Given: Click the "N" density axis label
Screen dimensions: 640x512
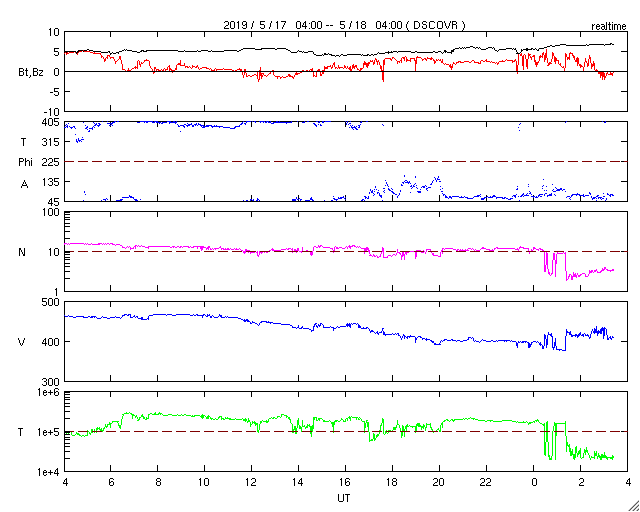Looking at the screenshot, I should click(x=22, y=252).
